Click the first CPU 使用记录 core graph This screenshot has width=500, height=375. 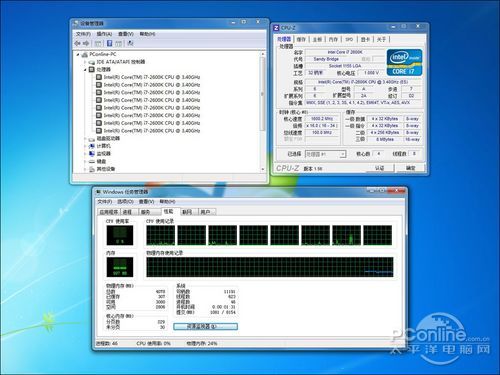(x=160, y=235)
